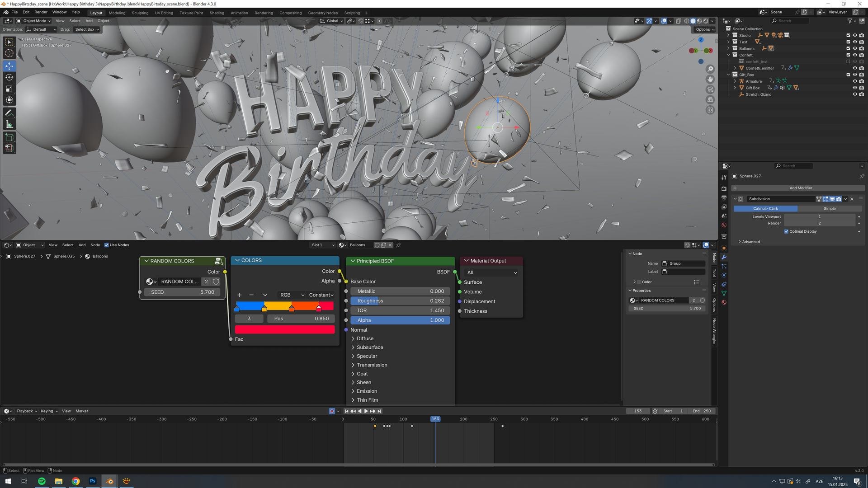868x488 pixels.
Task: Switch to the Shading workspace tab
Action: 217,13
